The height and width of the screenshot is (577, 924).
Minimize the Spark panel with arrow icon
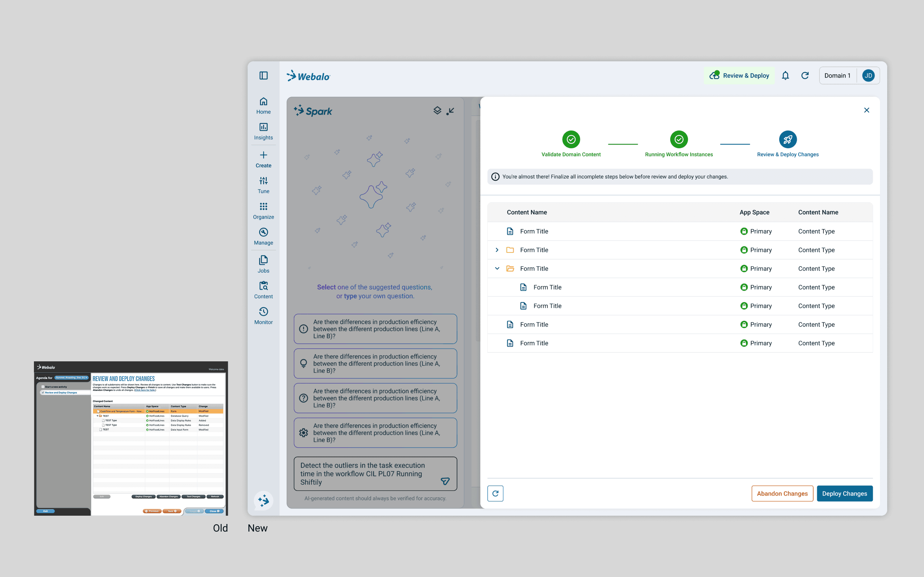451,111
